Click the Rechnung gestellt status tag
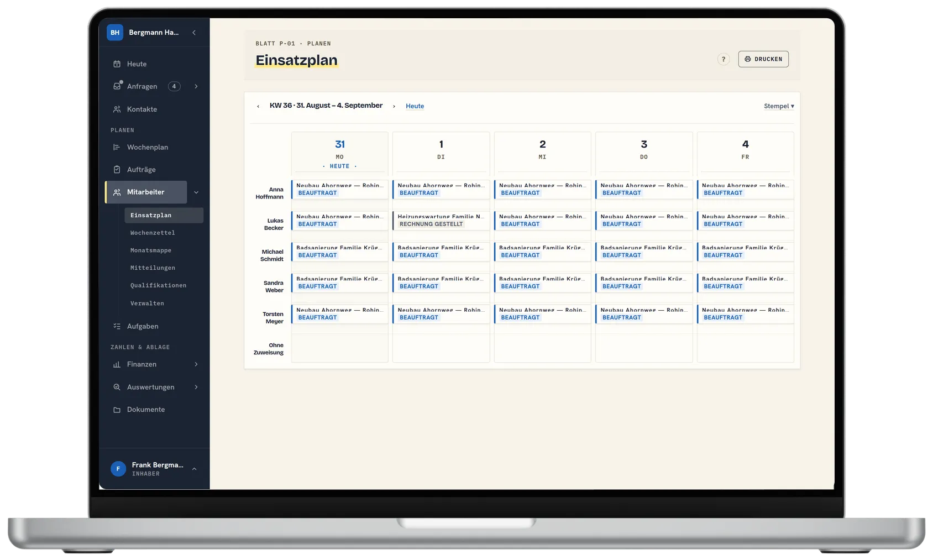Screen dimensions: 933x560 (x=431, y=224)
